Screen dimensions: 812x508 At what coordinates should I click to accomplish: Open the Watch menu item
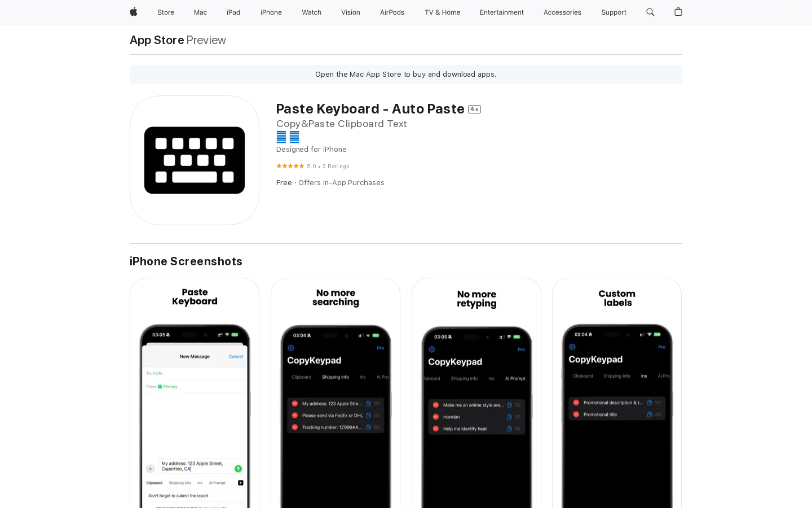point(311,12)
